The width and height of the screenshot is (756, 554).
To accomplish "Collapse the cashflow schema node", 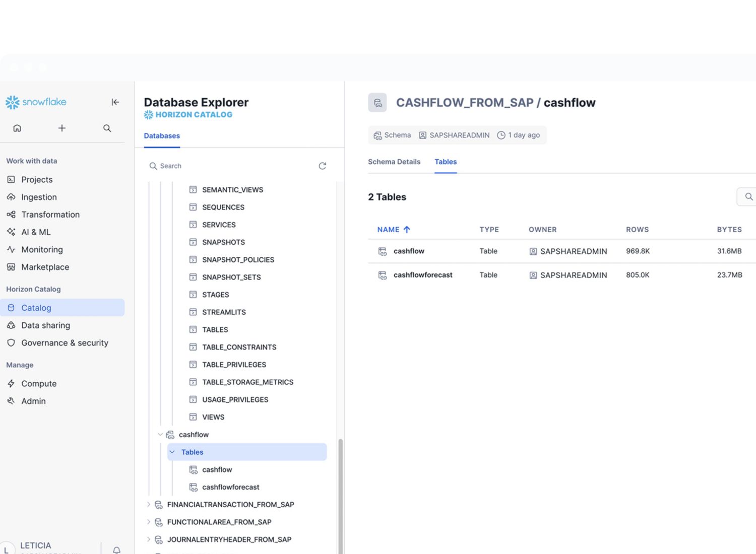I will [160, 435].
